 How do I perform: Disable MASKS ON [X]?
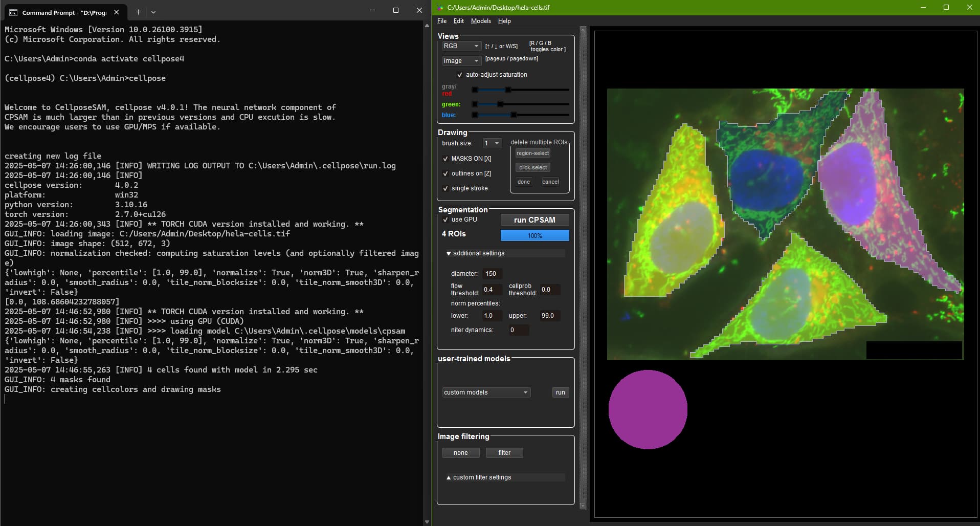click(x=446, y=159)
